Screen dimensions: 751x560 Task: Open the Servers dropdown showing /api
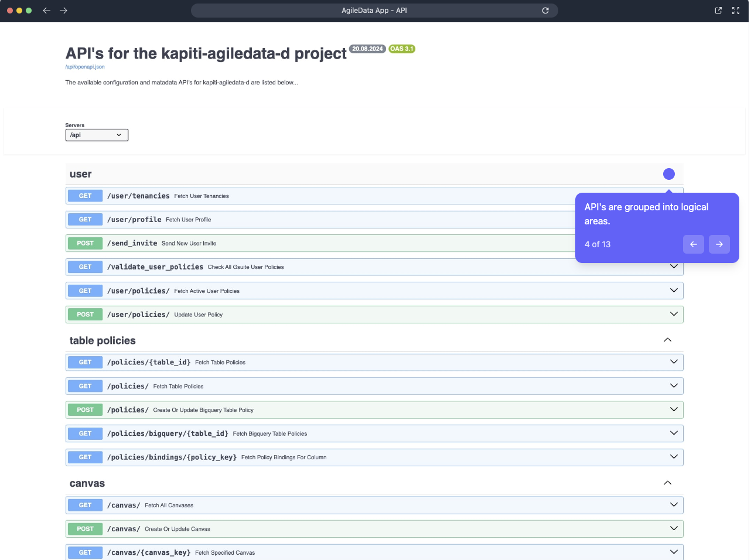(x=97, y=135)
